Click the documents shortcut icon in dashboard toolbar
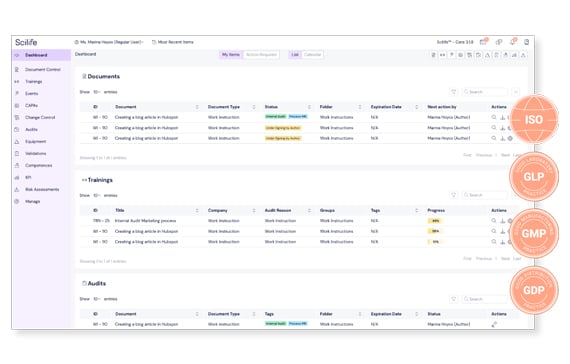The width and height of the screenshot is (570, 364). (x=433, y=55)
